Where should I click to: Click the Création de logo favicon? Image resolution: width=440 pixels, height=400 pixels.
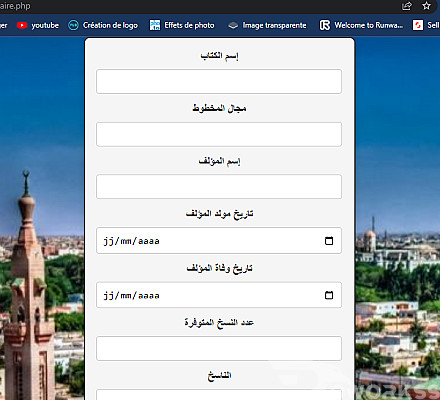point(73,25)
